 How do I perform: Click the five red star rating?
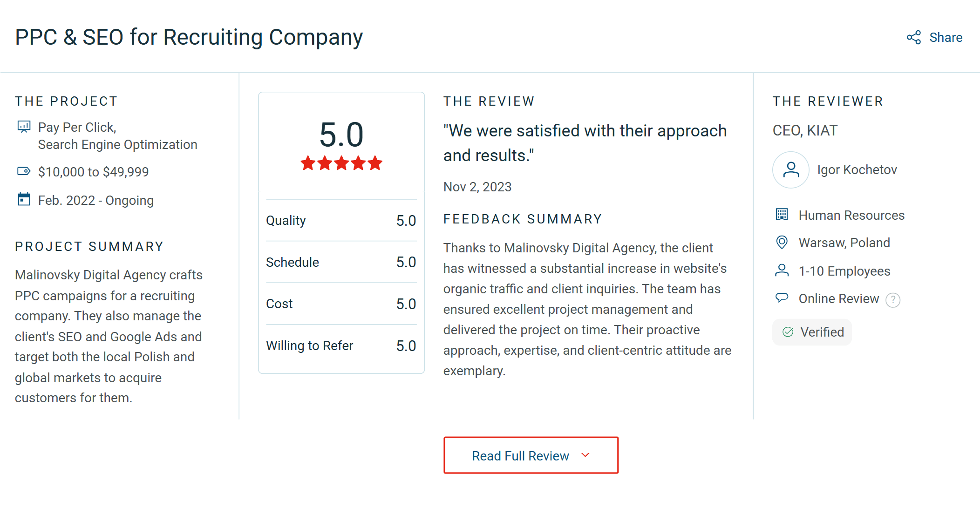tap(341, 163)
